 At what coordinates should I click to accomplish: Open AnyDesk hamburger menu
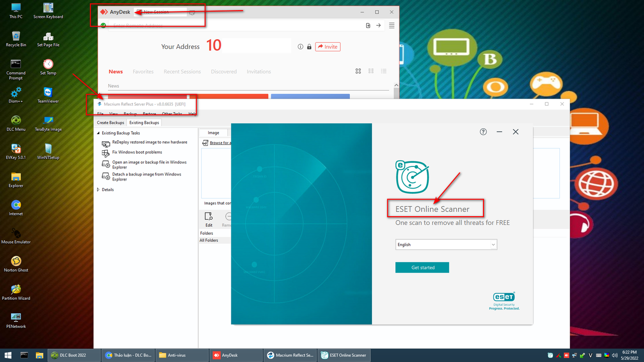coord(392,25)
